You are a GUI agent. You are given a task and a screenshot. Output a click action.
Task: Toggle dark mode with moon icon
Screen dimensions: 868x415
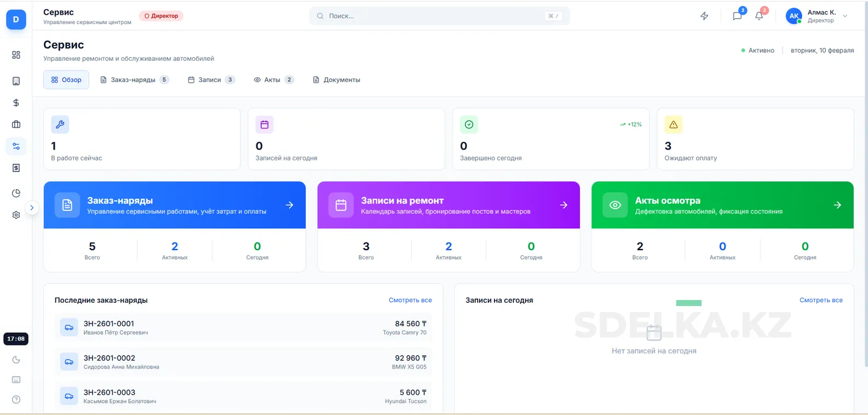point(16,360)
